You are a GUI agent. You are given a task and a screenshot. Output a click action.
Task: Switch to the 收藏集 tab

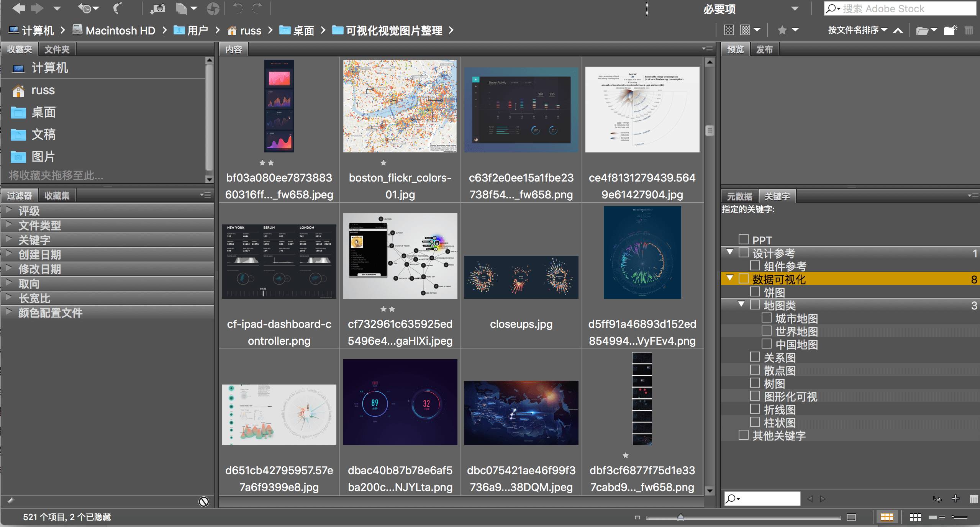coord(57,196)
